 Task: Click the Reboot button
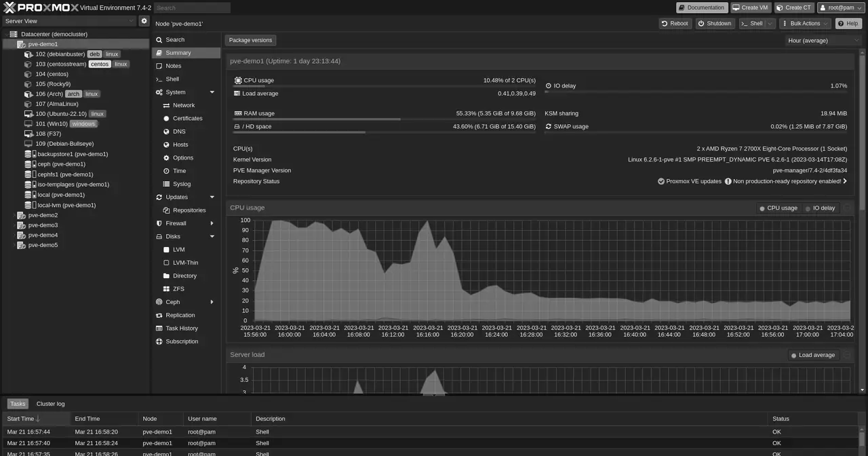click(x=674, y=23)
